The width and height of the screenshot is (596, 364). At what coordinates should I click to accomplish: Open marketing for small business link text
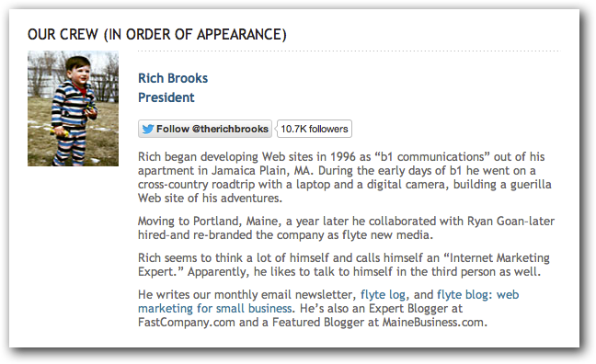click(x=214, y=308)
